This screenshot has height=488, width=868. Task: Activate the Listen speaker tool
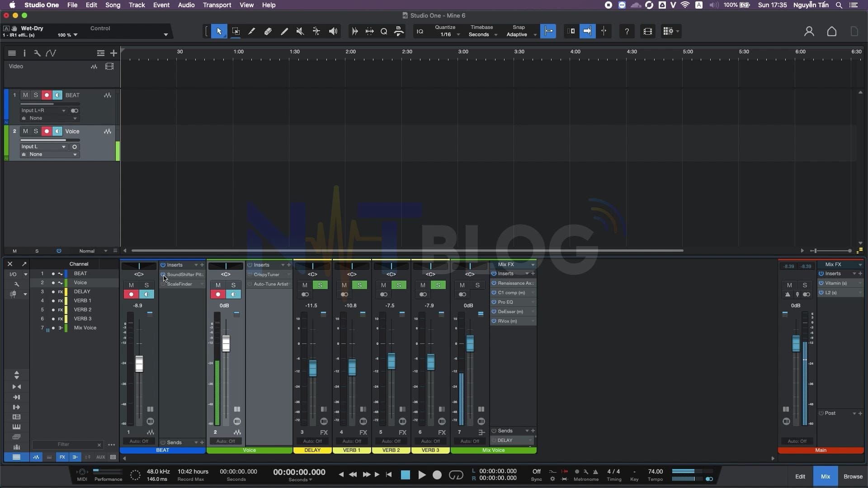(333, 31)
